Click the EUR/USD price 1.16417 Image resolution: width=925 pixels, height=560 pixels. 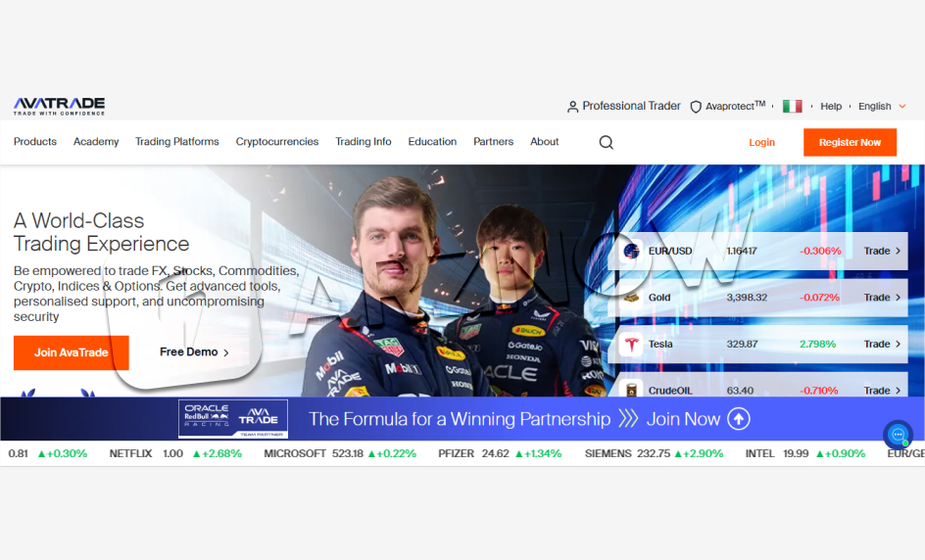(x=742, y=251)
